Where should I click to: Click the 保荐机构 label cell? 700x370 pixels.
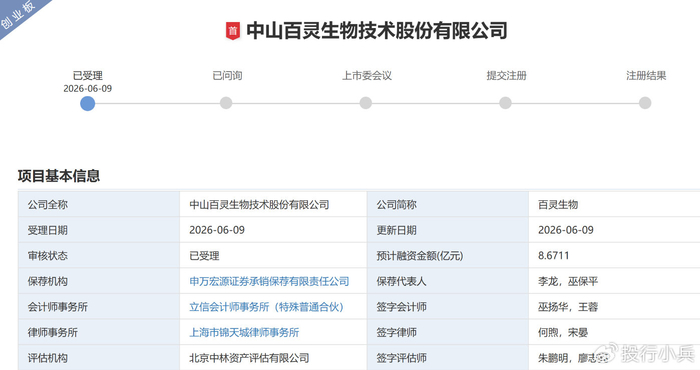point(99,281)
